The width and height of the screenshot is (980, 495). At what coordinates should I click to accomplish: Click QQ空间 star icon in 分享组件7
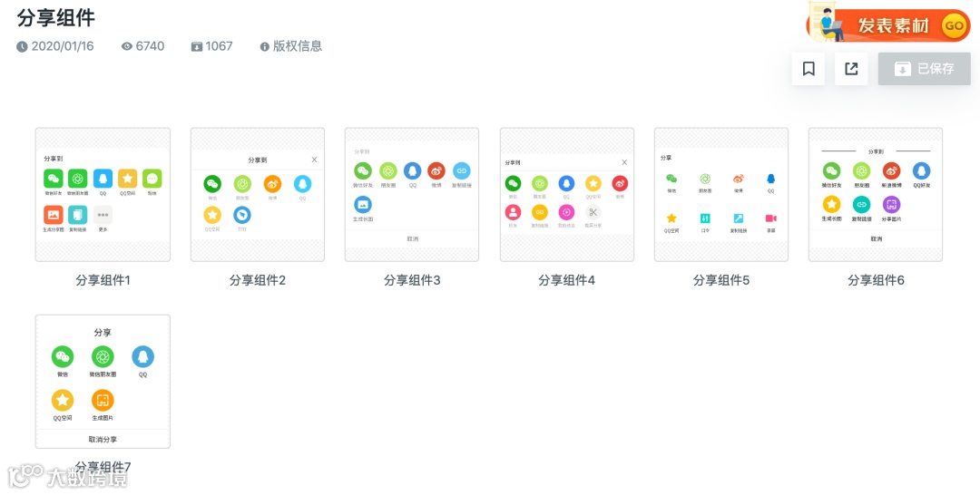click(63, 400)
